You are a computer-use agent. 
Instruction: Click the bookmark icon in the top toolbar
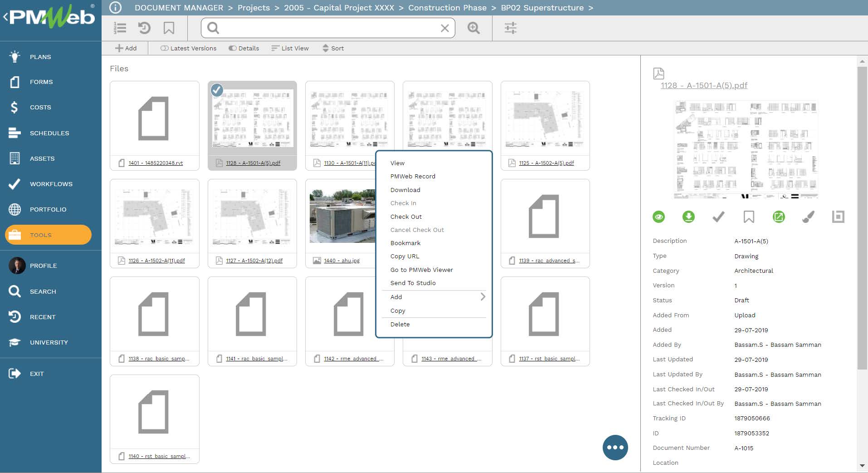point(169,28)
